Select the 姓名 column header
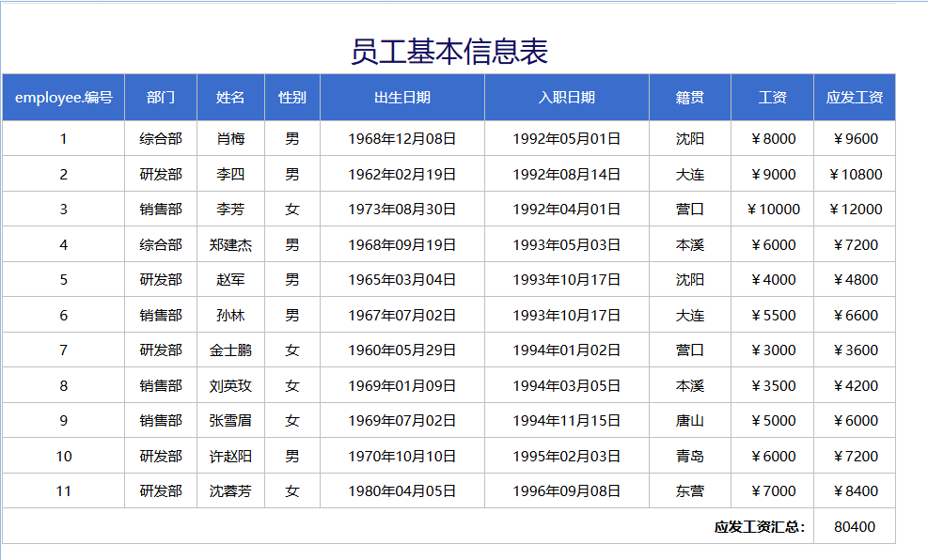Viewport: 928px width, 560px height. [x=230, y=98]
